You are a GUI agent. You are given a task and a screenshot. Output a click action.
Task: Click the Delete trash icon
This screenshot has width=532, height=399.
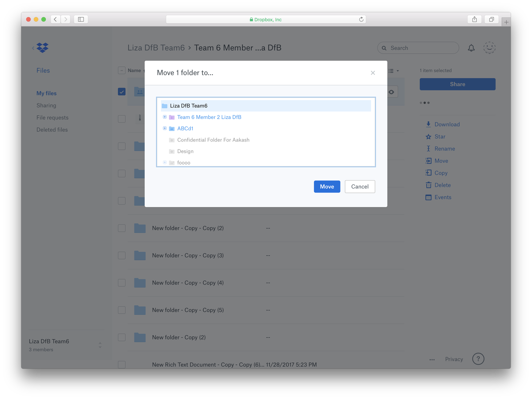[x=429, y=185]
